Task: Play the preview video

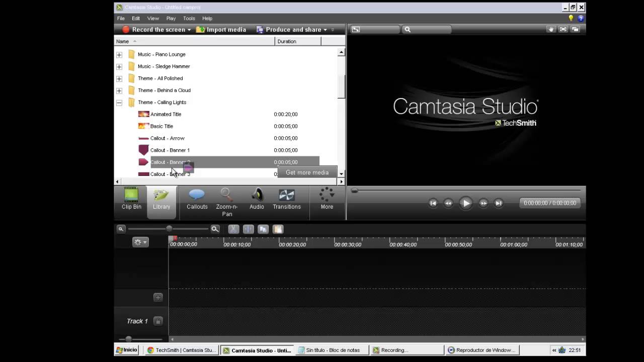Action: click(465, 203)
